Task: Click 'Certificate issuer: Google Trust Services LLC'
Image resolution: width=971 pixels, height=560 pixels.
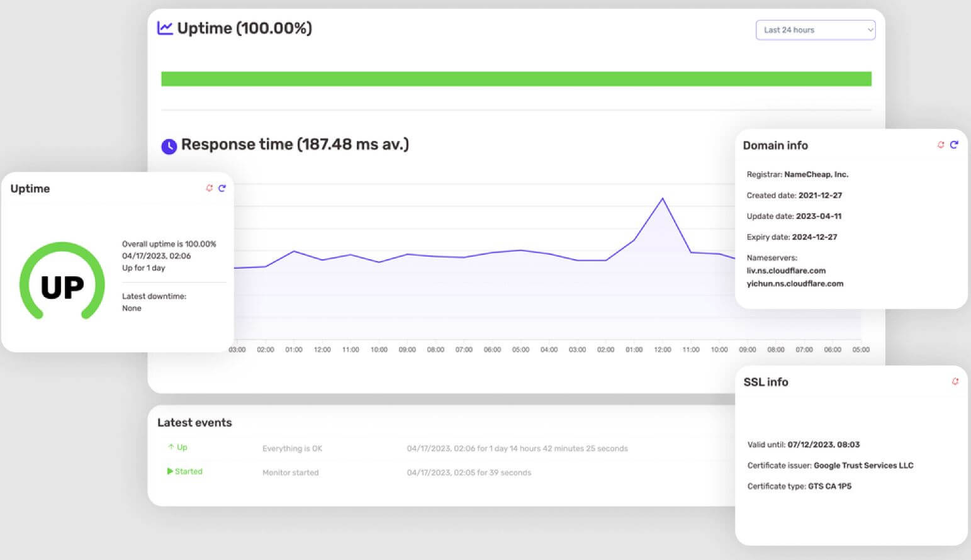Action: click(830, 465)
